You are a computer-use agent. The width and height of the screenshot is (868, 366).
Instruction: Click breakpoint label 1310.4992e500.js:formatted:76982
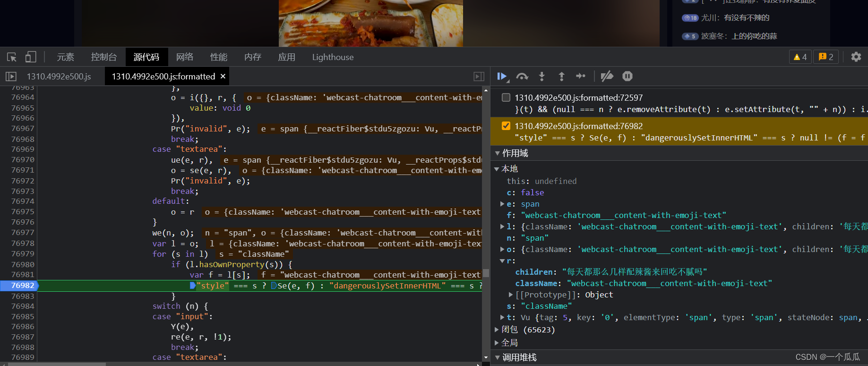pos(579,126)
